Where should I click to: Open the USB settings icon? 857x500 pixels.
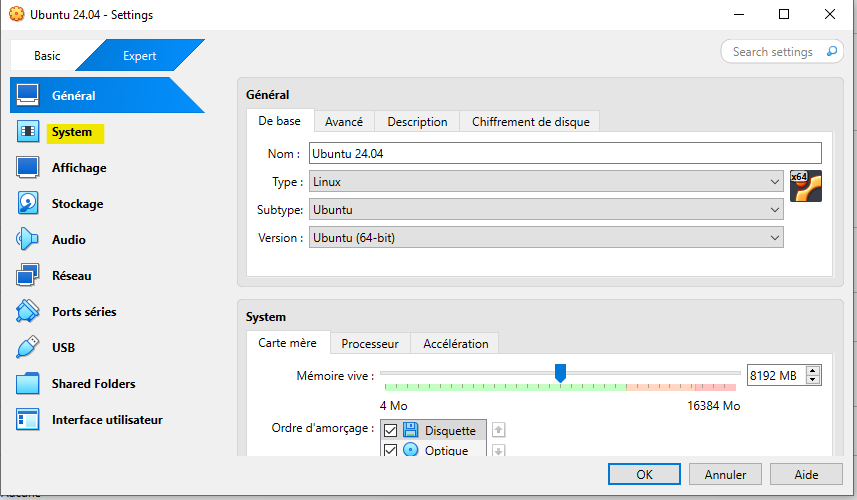(x=28, y=348)
